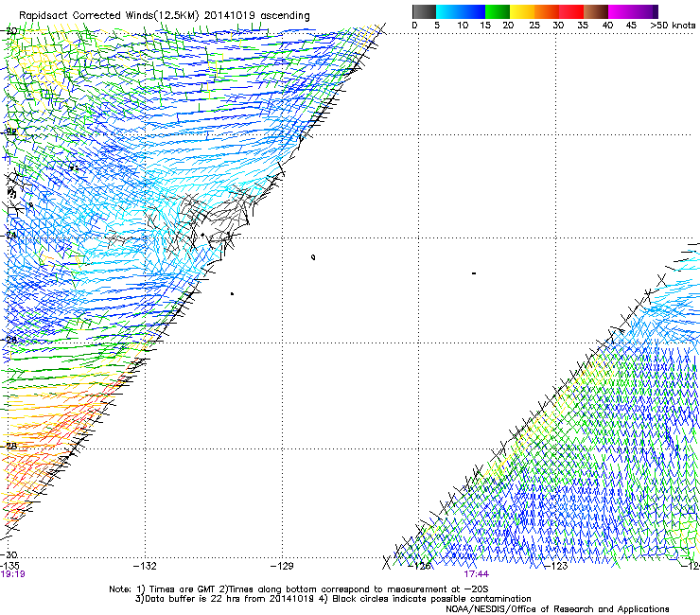Click the gray 0–5 knots color segment
The image size is (700, 615).
click(x=424, y=11)
